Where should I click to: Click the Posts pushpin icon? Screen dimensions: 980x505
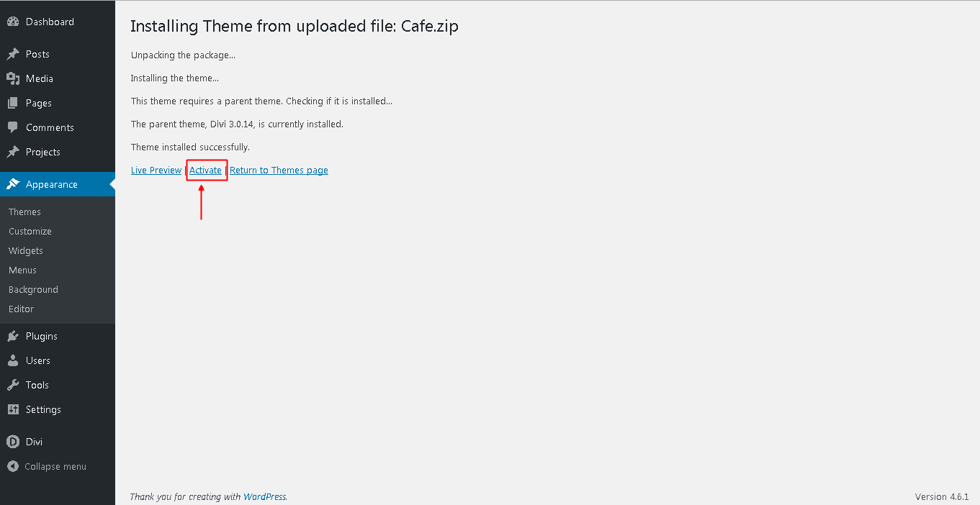point(13,54)
